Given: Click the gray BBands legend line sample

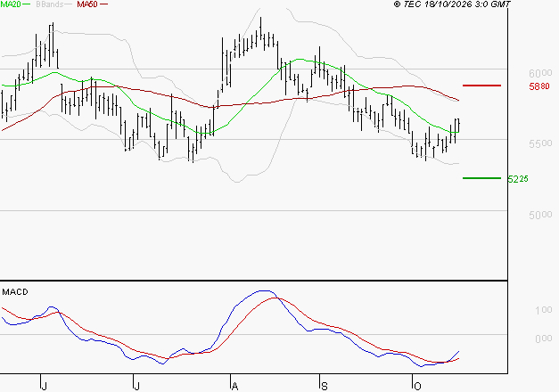Looking at the screenshot, I should coord(69,4).
